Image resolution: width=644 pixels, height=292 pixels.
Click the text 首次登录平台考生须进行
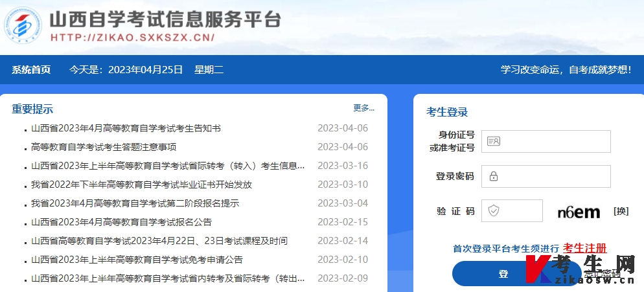pyautogui.click(x=506, y=249)
